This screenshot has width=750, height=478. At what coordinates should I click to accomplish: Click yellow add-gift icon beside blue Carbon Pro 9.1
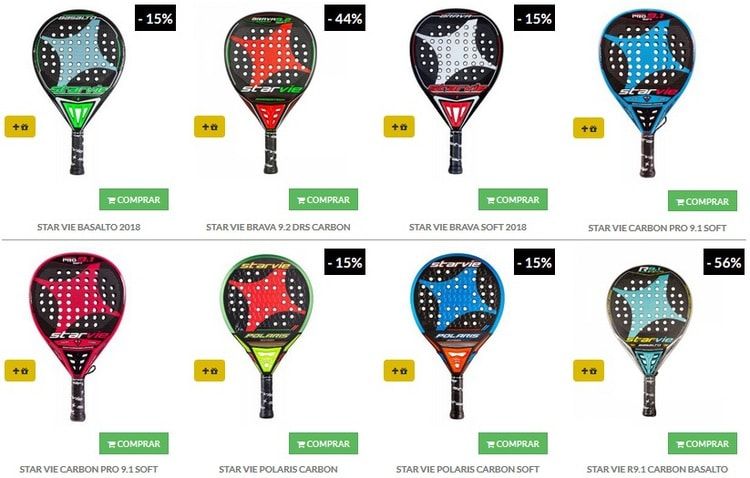(588, 128)
